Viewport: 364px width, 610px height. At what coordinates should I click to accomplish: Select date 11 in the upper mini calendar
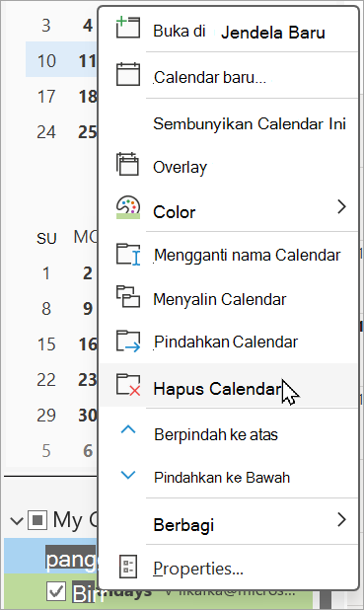tap(88, 60)
